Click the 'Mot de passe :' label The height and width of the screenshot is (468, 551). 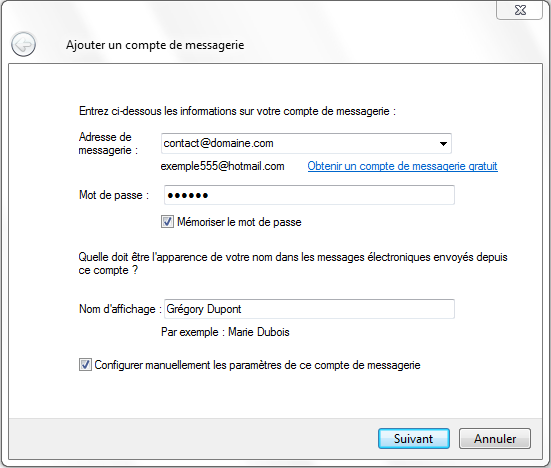(x=114, y=195)
